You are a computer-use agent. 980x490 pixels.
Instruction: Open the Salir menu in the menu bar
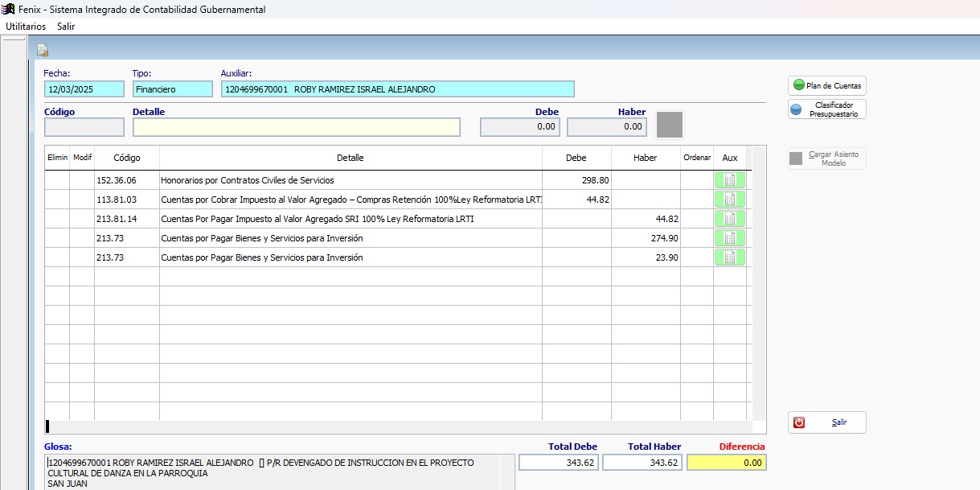tap(66, 27)
